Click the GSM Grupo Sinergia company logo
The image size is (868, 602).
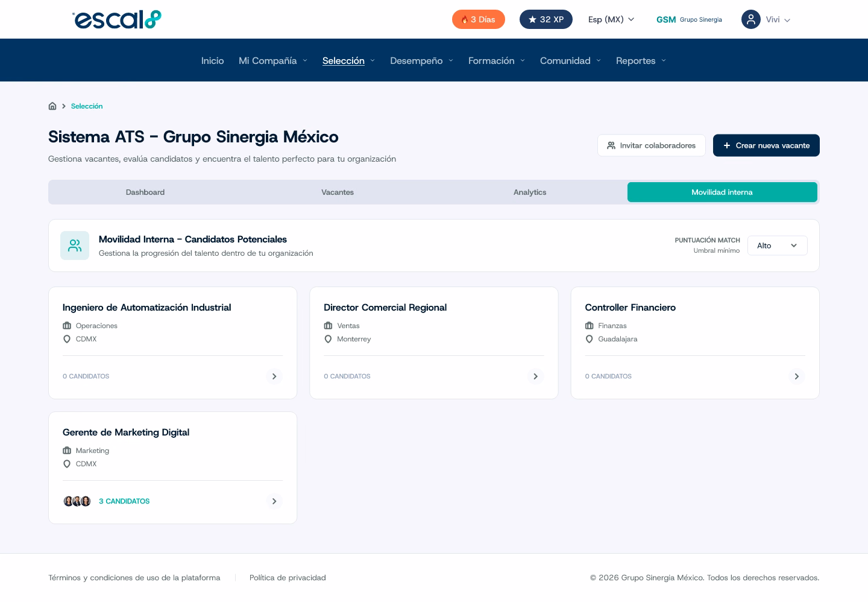click(689, 19)
